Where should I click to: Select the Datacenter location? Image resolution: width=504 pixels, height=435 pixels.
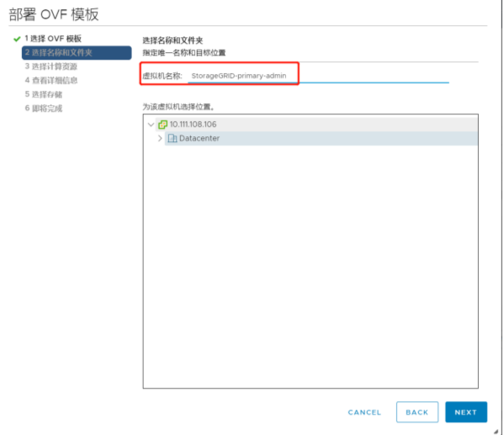[x=321, y=138]
